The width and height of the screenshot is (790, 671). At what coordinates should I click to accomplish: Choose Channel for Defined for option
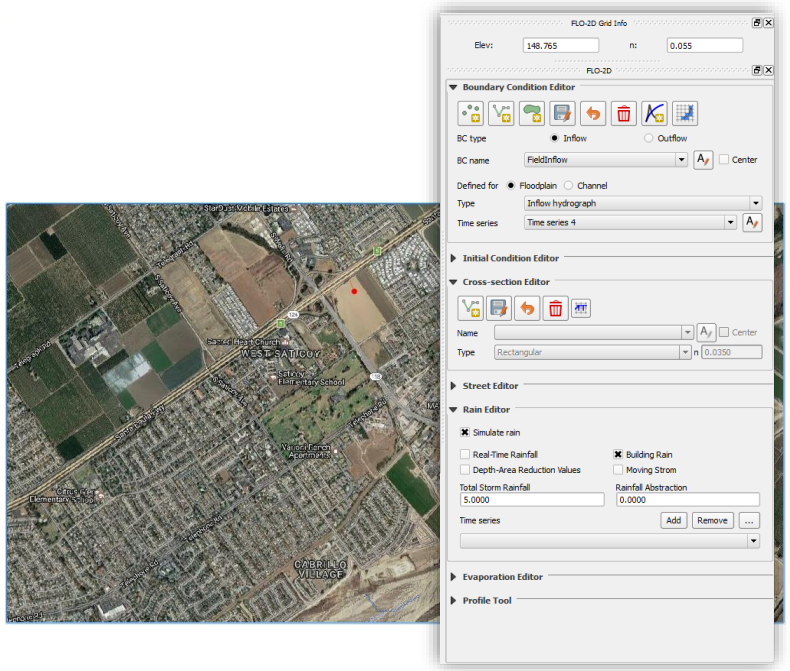tap(569, 186)
